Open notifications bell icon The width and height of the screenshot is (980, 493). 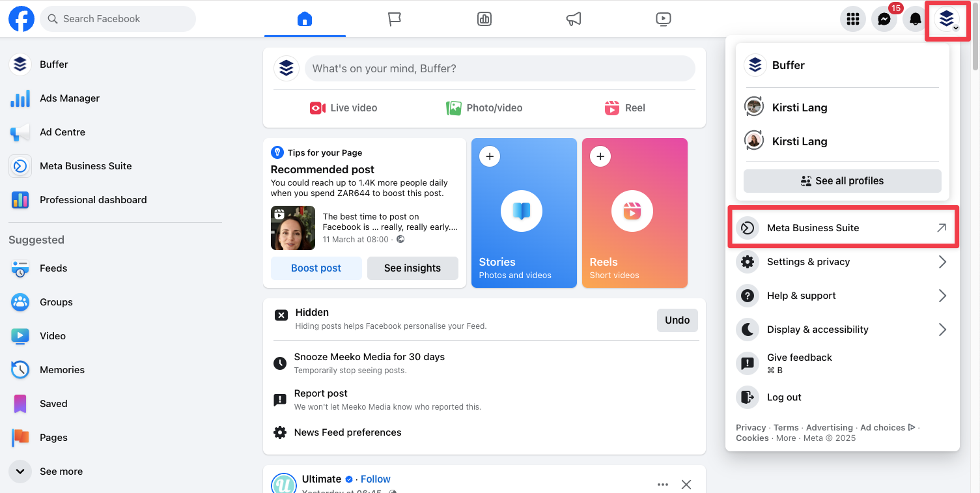915,19
